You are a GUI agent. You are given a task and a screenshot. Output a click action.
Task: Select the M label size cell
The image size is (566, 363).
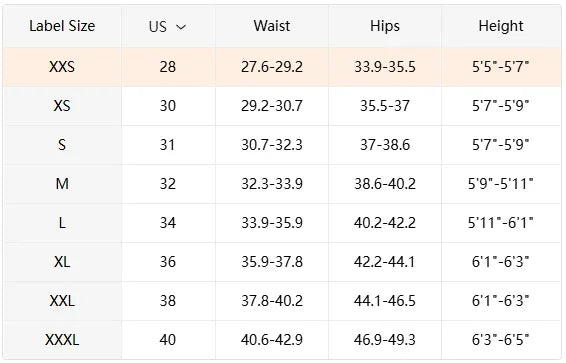point(62,184)
